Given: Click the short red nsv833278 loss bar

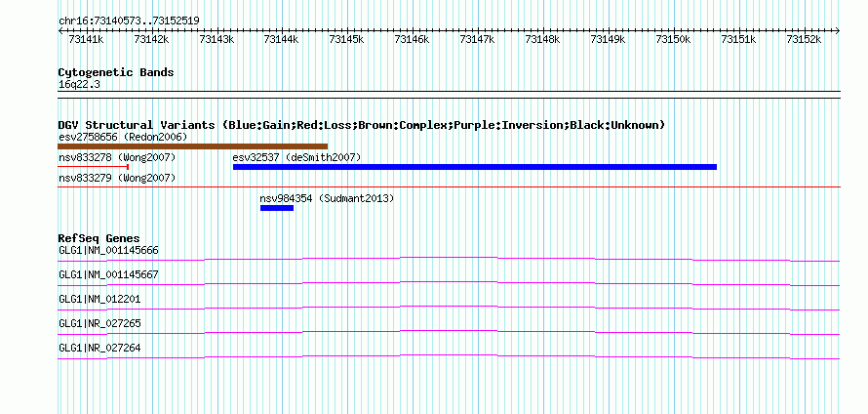Looking at the screenshot, I should pos(93,166).
